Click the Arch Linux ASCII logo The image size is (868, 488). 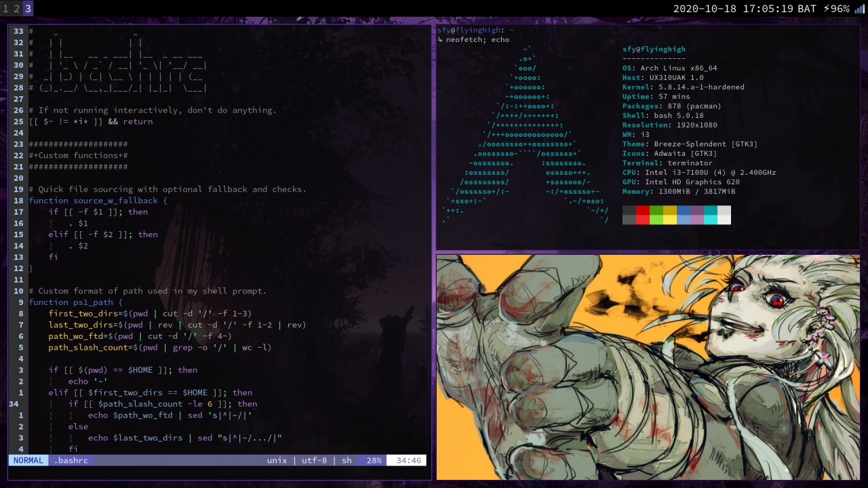point(526,134)
